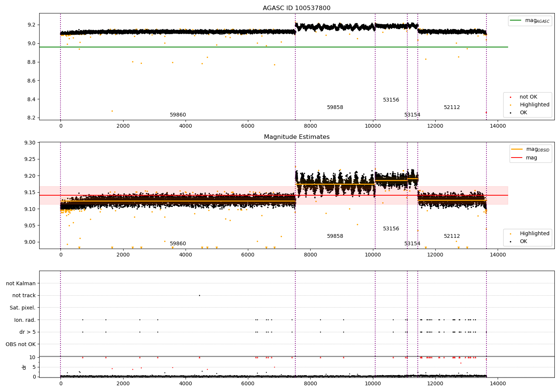Image resolution: width=560 pixels, height=392 pixels.
Task: Click obsid label 53154 in the top plot
Action: [x=412, y=115]
